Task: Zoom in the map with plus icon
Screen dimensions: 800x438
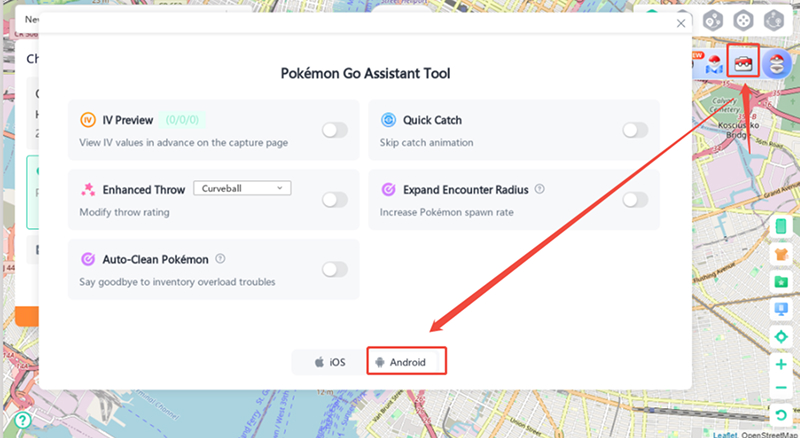Action: click(781, 364)
